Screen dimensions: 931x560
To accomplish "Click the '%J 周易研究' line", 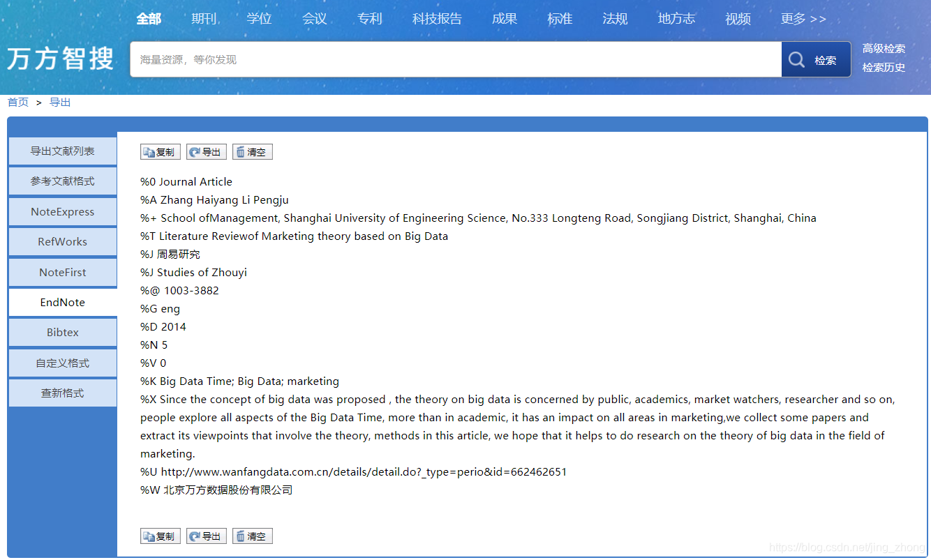I will 170,255.
